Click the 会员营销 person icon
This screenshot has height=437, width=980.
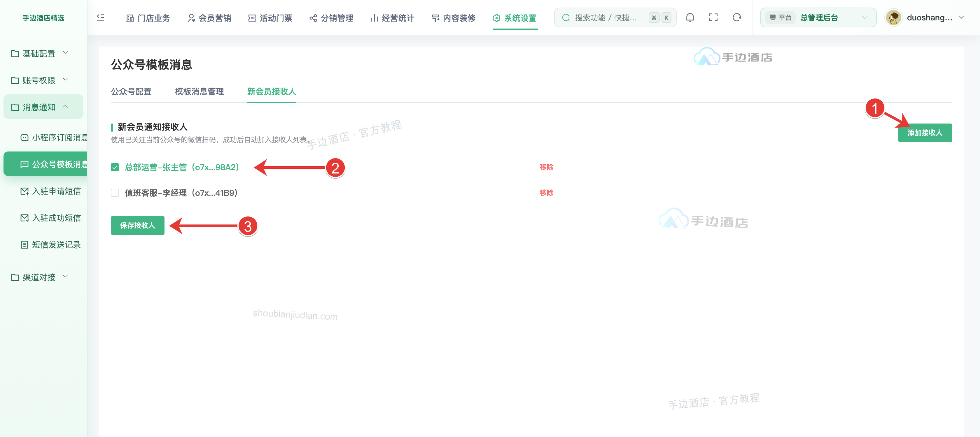click(x=191, y=18)
